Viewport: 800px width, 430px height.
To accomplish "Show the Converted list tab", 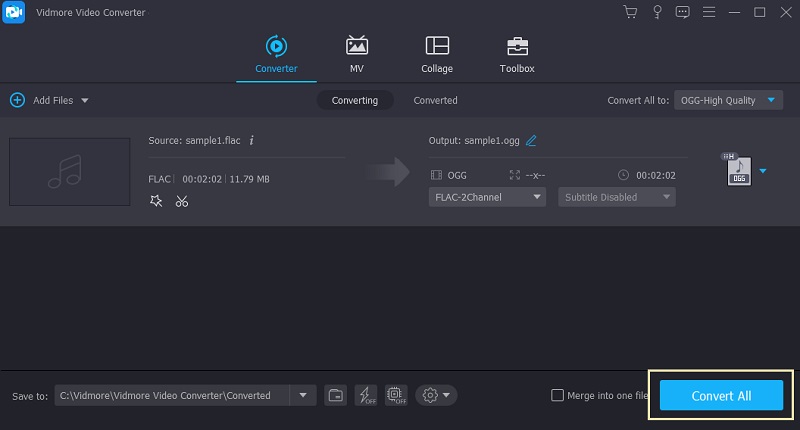I will [435, 100].
